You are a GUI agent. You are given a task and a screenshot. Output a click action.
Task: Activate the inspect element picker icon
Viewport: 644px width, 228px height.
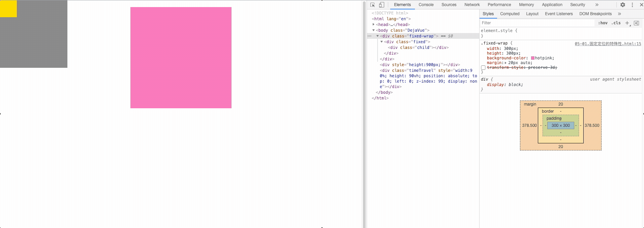(x=372, y=5)
